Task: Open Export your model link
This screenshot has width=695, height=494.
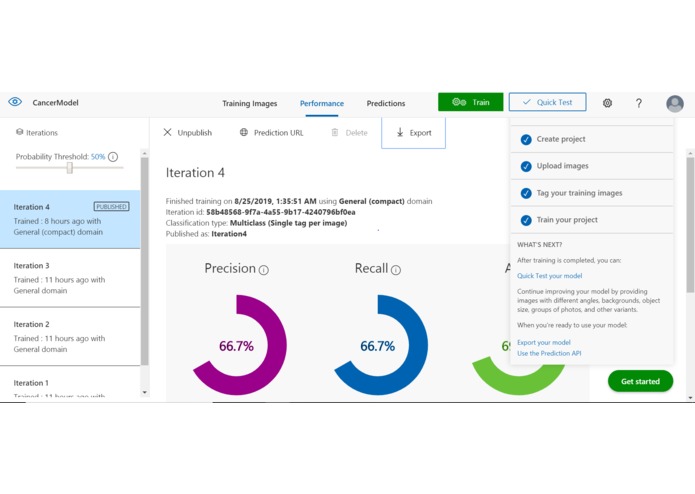Action: click(x=544, y=342)
